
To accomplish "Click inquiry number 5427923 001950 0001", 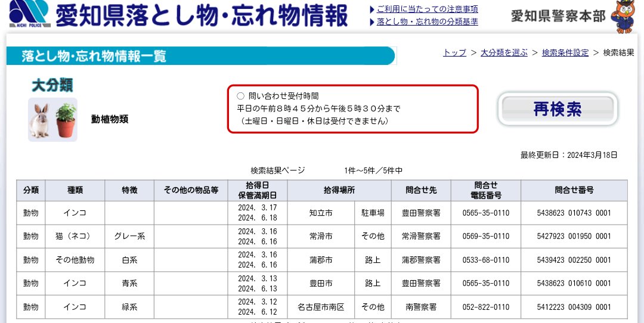I will click(x=574, y=237).
